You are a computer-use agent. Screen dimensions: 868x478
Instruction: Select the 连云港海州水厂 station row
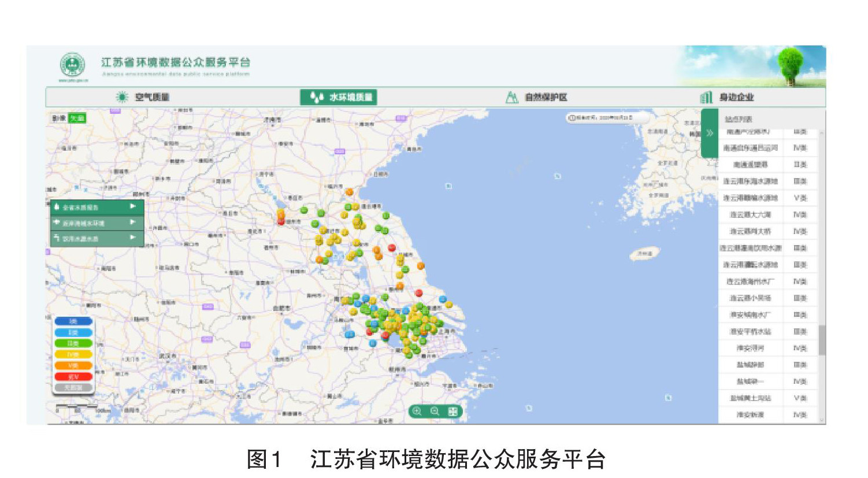click(769, 281)
